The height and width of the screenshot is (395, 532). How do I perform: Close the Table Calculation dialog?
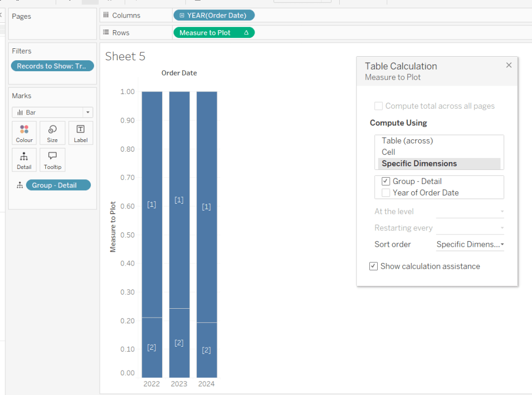point(509,65)
